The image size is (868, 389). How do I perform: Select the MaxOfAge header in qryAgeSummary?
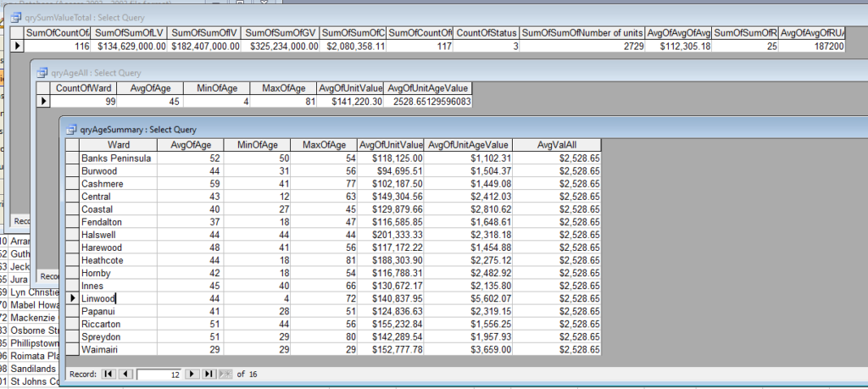324,145
